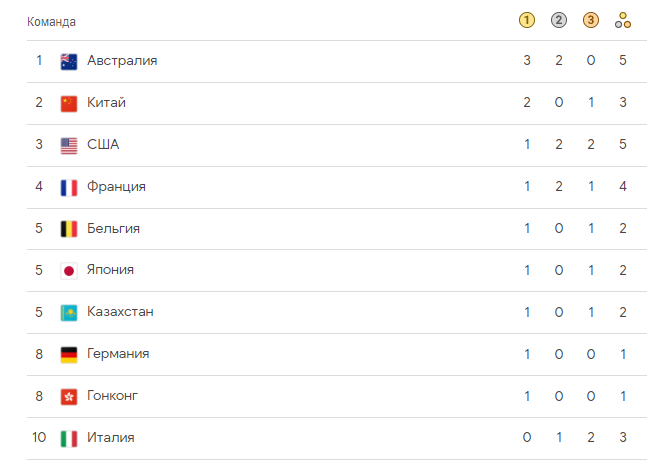Click the Hong Kong flag icon
665x460 pixels.
pyautogui.click(x=69, y=397)
